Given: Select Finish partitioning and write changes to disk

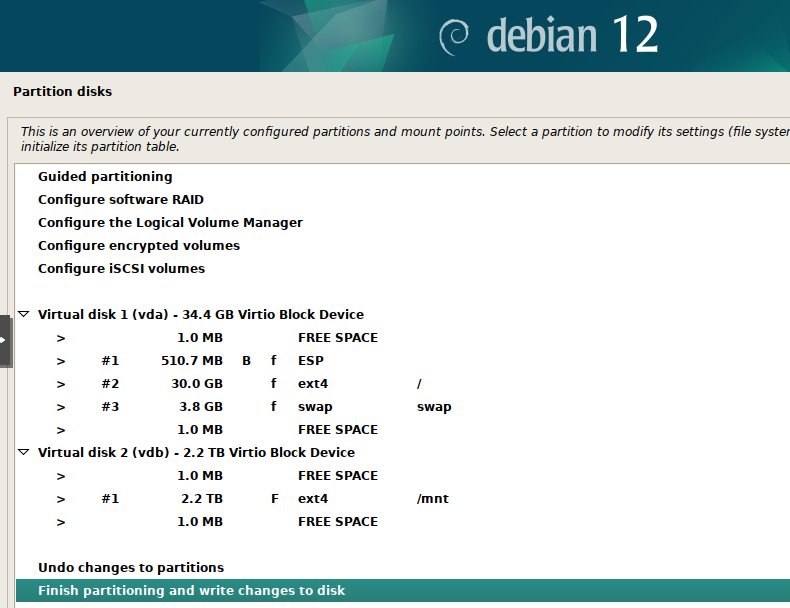Looking at the screenshot, I should [403, 590].
